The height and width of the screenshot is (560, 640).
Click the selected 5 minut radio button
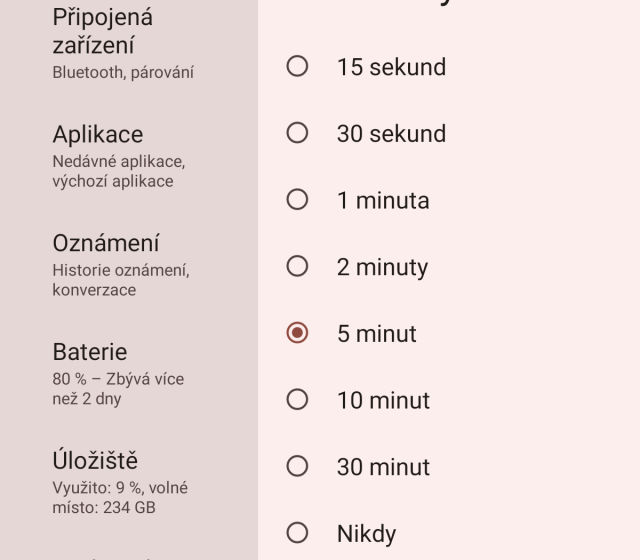coord(297,333)
